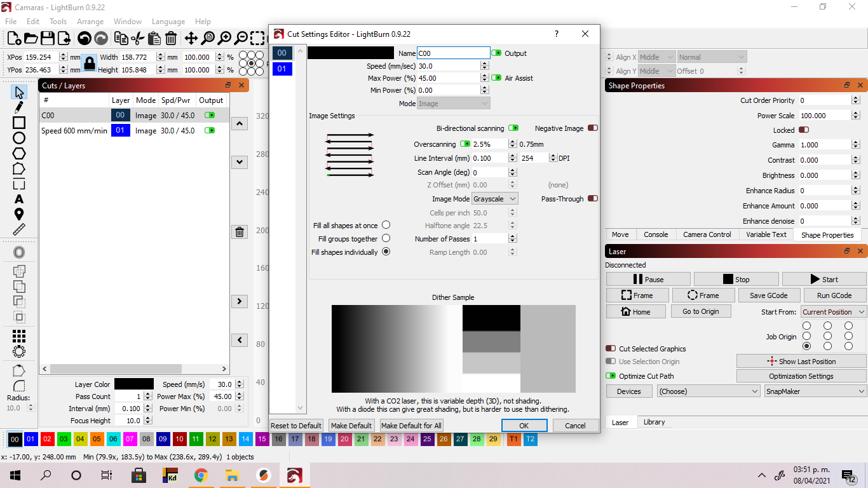Click Make Default for All button
The width and height of the screenshot is (868, 488).
point(411,426)
